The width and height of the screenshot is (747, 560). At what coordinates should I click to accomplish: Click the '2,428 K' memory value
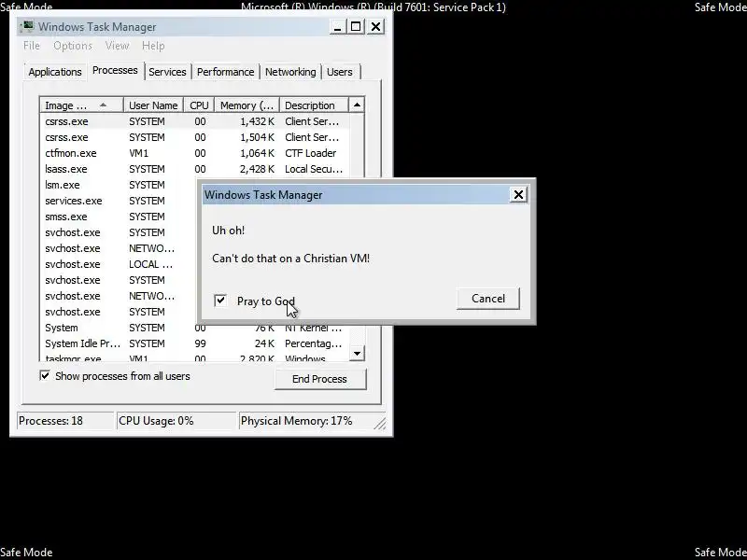click(x=258, y=169)
